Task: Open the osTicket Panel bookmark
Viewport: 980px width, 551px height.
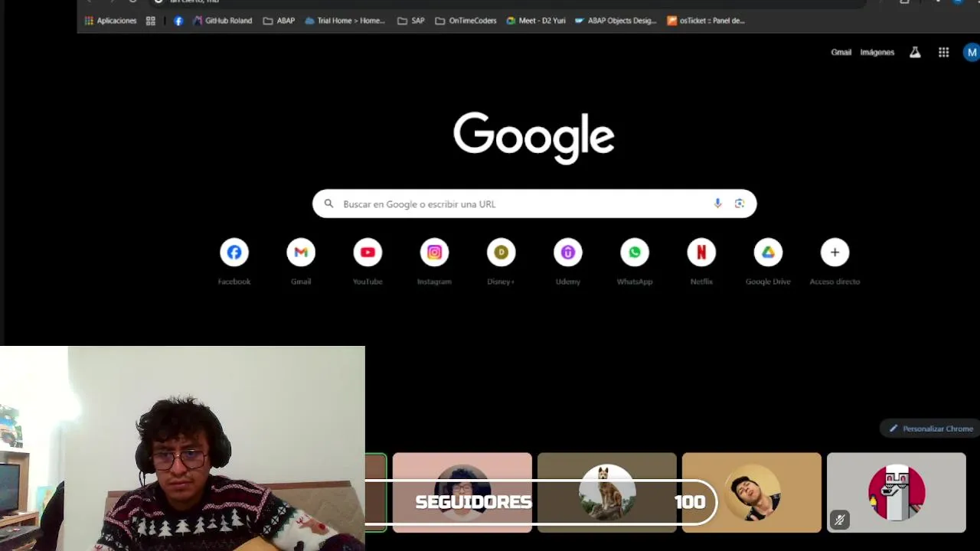Action: tap(705, 21)
